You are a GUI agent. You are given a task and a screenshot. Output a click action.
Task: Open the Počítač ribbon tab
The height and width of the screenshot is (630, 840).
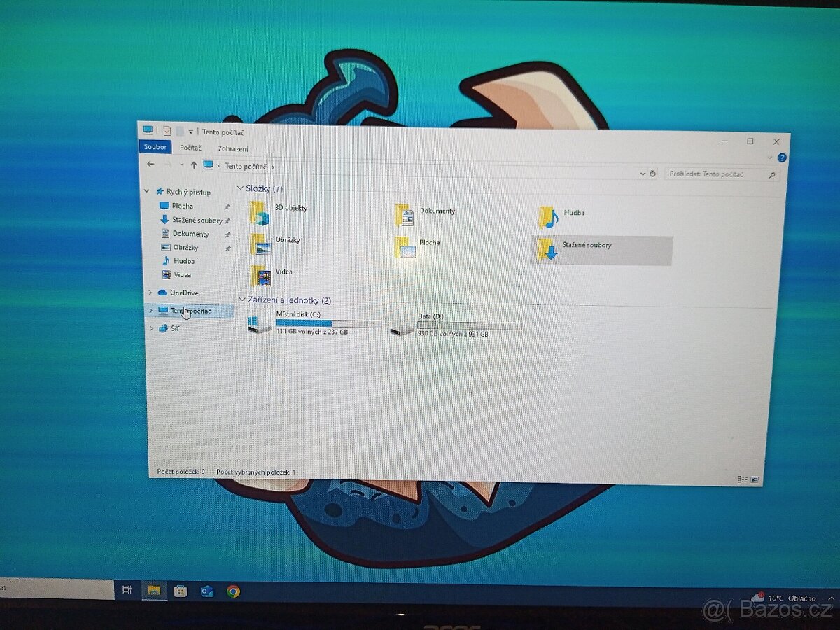point(190,148)
